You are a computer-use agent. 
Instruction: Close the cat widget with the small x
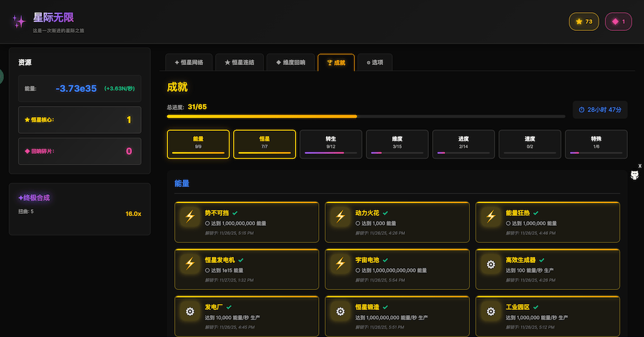coord(639,166)
